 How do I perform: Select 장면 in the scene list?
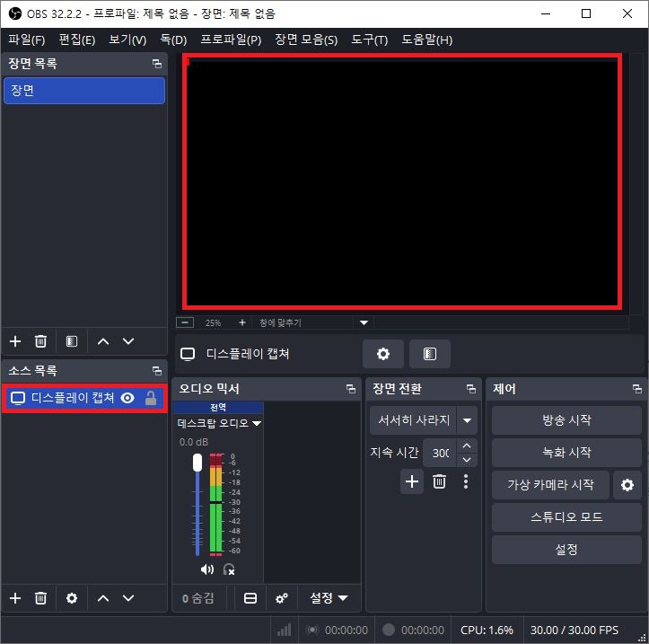pyautogui.click(x=84, y=91)
